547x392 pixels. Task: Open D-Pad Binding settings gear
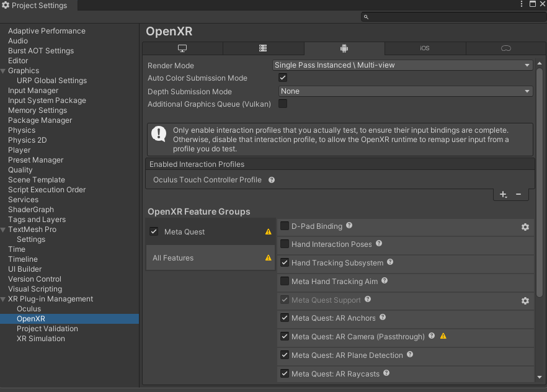525,227
